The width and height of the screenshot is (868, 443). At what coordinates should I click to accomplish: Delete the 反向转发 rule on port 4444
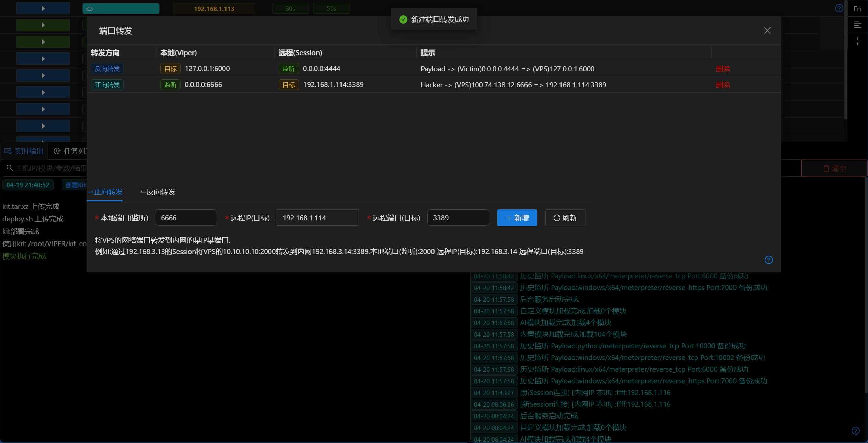722,69
